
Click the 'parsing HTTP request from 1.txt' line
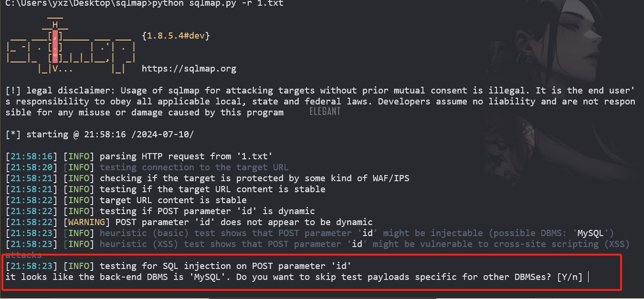coord(139,156)
